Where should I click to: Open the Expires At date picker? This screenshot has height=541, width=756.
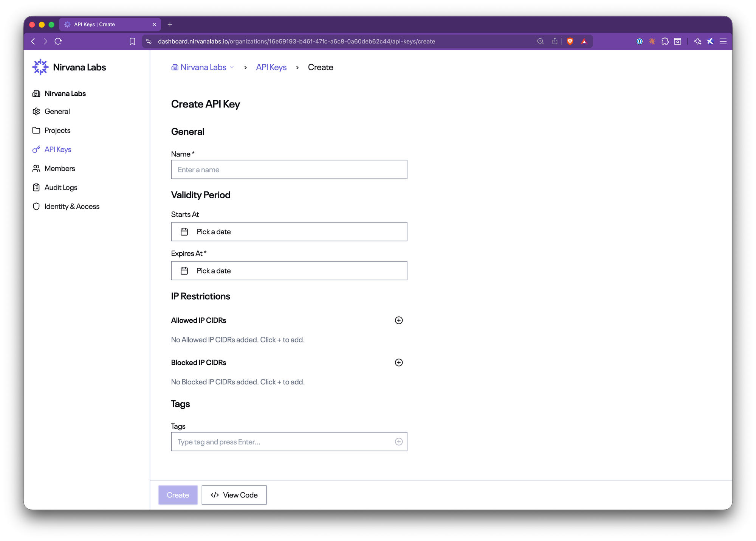point(289,271)
